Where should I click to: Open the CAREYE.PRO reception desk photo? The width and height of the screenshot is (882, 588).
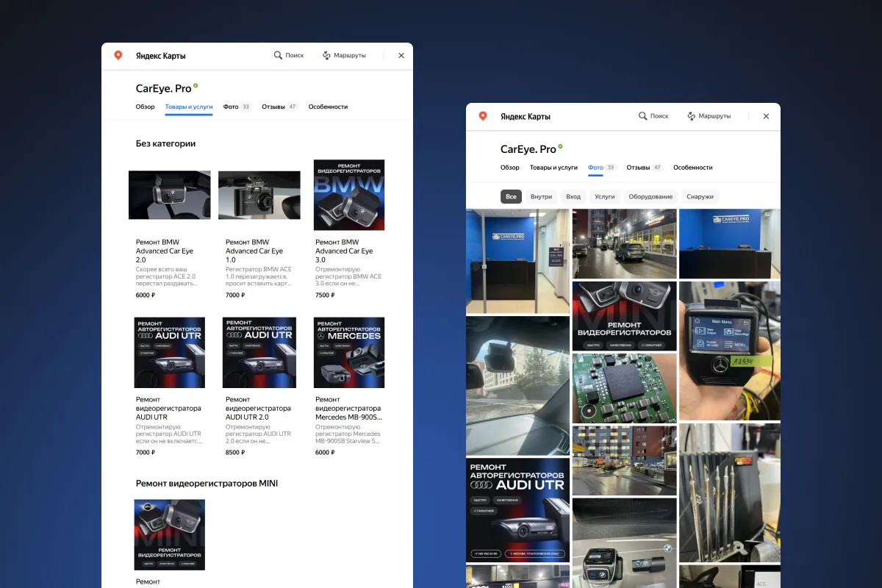click(x=517, y=262)
